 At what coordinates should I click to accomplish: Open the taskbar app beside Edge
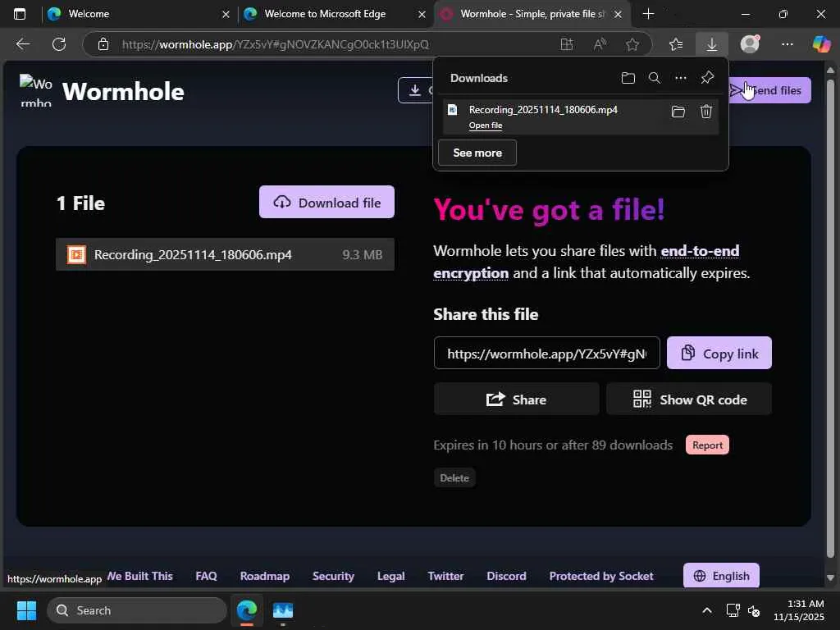point(283,610)
